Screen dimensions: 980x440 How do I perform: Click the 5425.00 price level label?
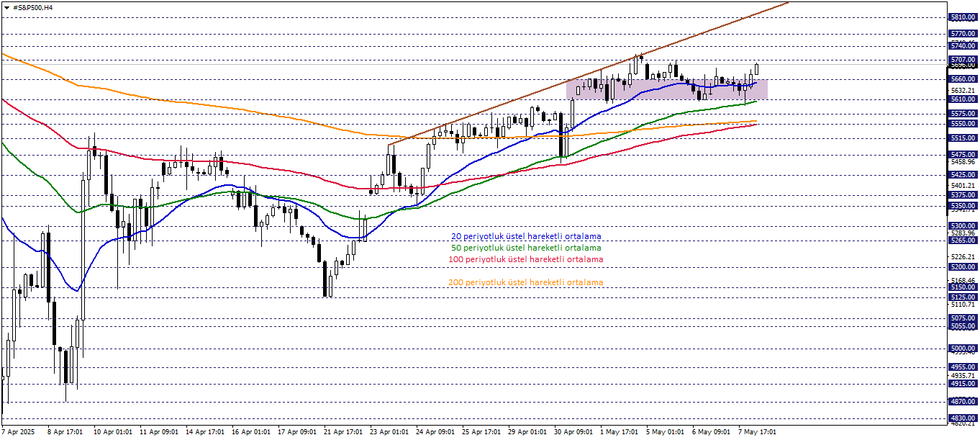[962, 175]
